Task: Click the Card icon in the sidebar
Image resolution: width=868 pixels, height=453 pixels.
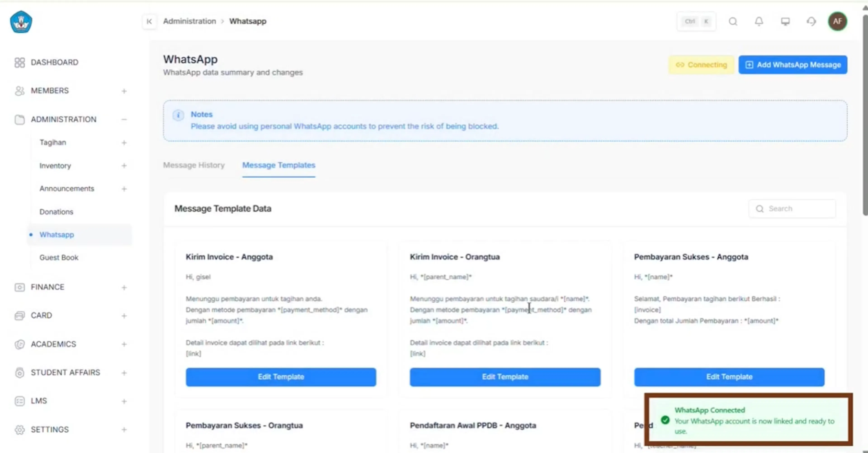Action: point(19,315)
